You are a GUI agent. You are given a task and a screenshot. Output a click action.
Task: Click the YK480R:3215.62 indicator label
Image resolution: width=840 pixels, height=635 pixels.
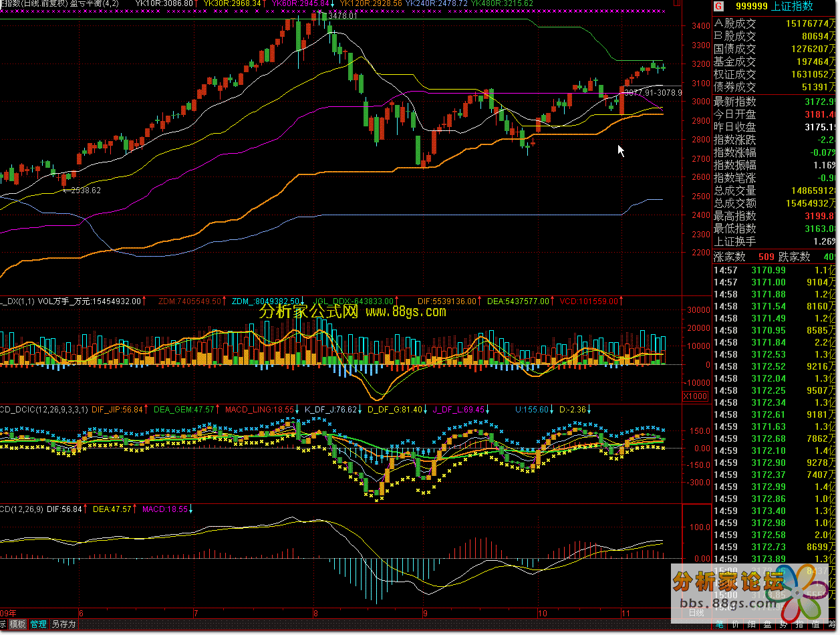click(502, 4)
